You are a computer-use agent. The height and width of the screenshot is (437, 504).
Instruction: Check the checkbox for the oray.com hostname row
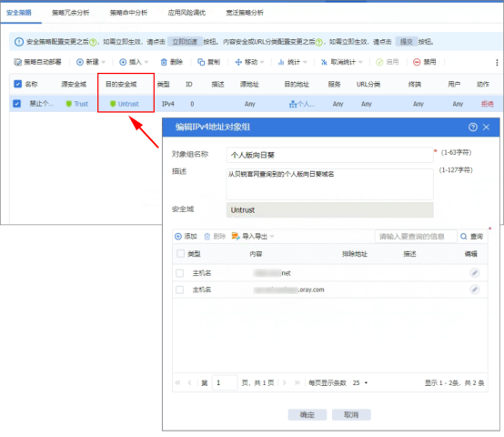pyautogui.click(x=180, y=290)
